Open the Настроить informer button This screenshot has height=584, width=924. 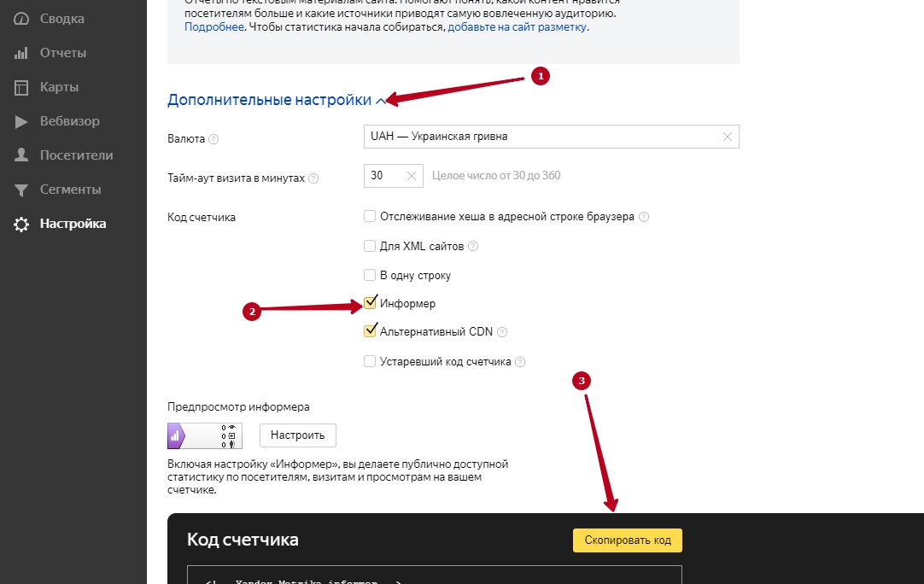[298, 435]
